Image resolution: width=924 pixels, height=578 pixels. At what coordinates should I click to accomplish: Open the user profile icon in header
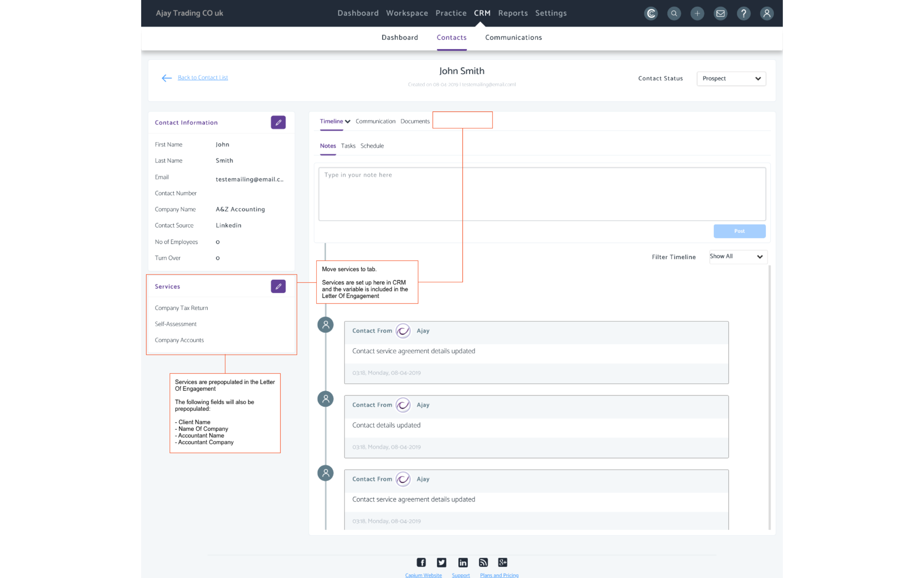click(767, 13)
